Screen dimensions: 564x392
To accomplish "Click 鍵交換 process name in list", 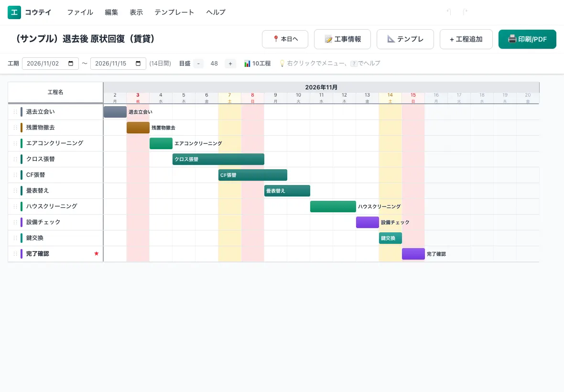I will (x=34, y=238).
